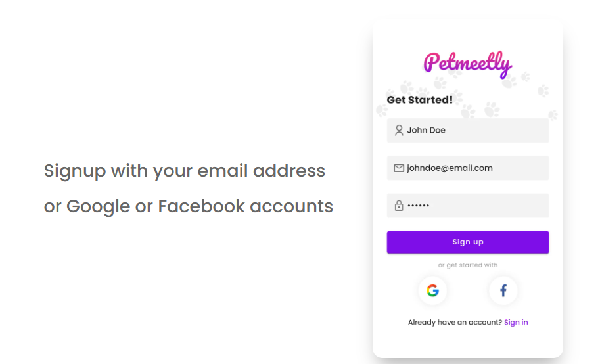Image resolution: width=600 pixels, height=364 pixels.
Task: Click the Get Started! heading
Action: [x=419, y=100]
